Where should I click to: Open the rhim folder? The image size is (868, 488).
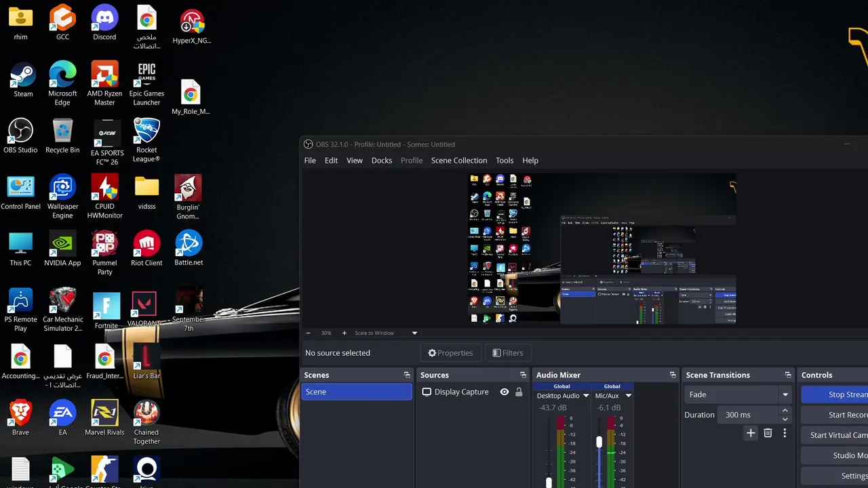pos(20,24)
